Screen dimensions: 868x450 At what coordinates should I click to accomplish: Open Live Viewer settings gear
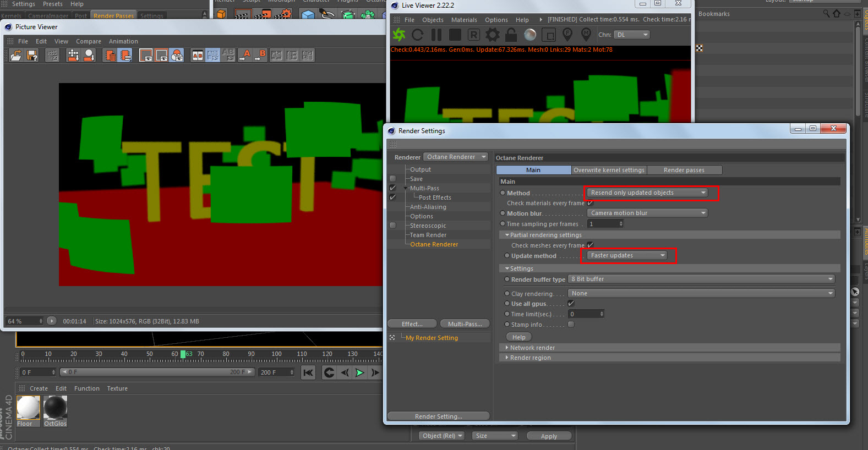coord(493,35)
